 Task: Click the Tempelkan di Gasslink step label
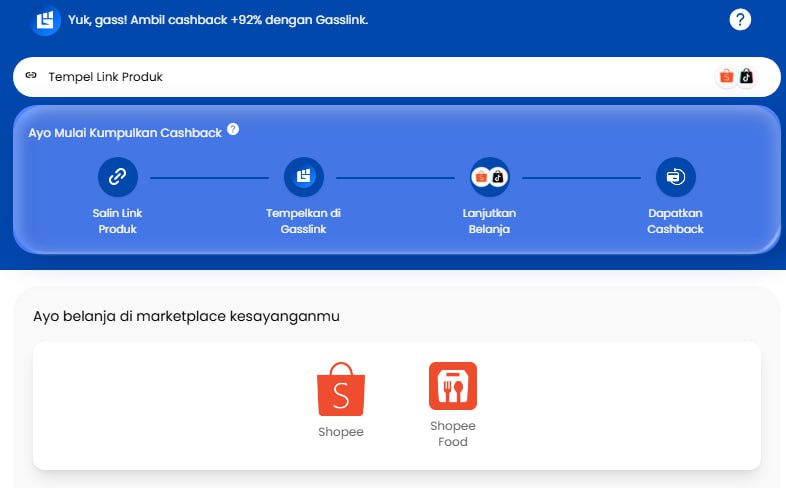[x=303, y=221]
